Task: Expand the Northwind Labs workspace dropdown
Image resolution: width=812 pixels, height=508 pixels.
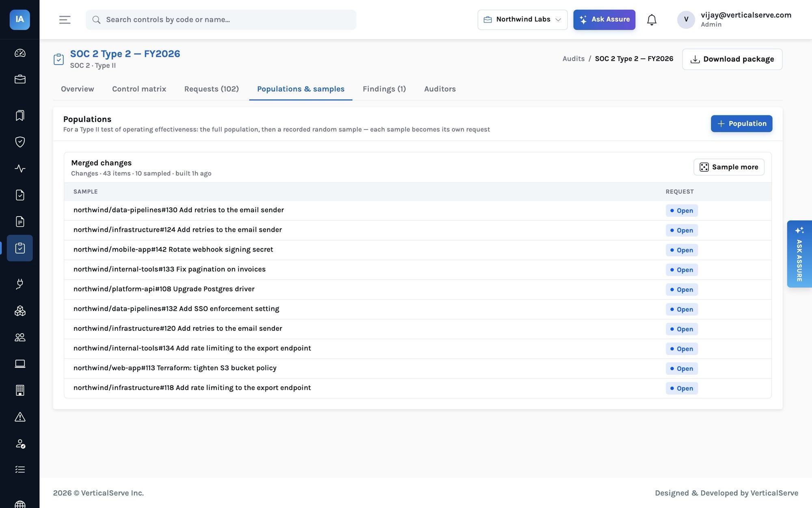Action: coord(523,20)
